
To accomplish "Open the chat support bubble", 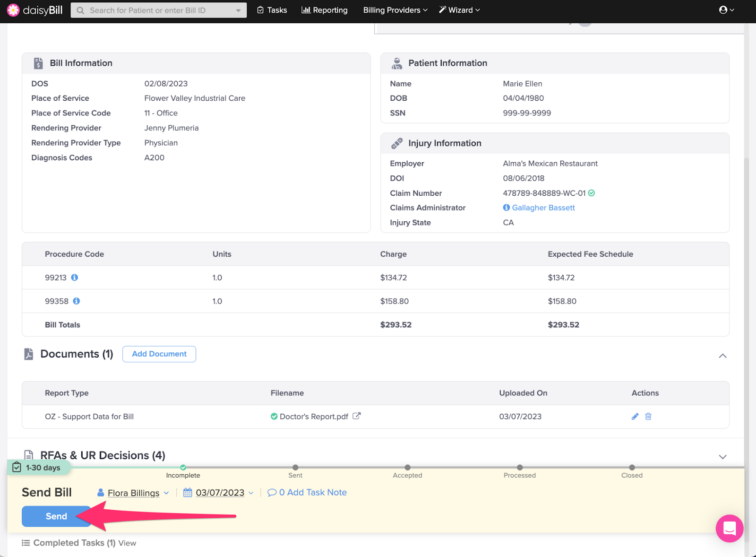I will 730,528.
